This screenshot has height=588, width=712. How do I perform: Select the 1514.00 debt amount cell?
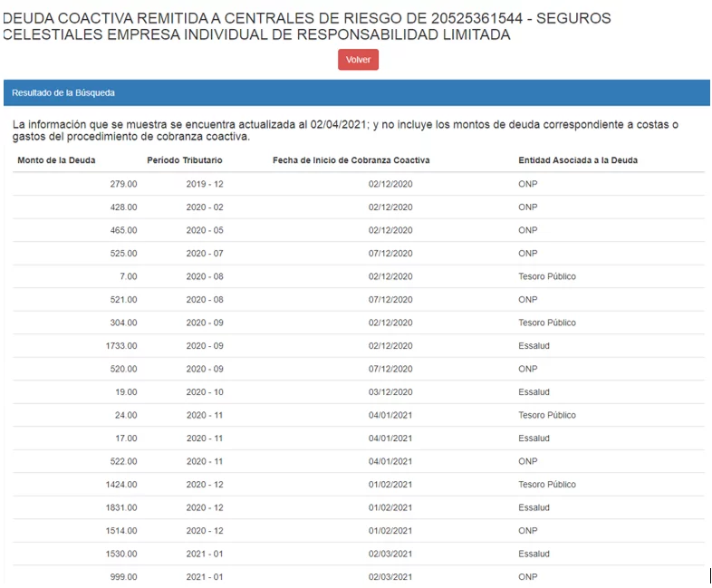click(121, 531)
